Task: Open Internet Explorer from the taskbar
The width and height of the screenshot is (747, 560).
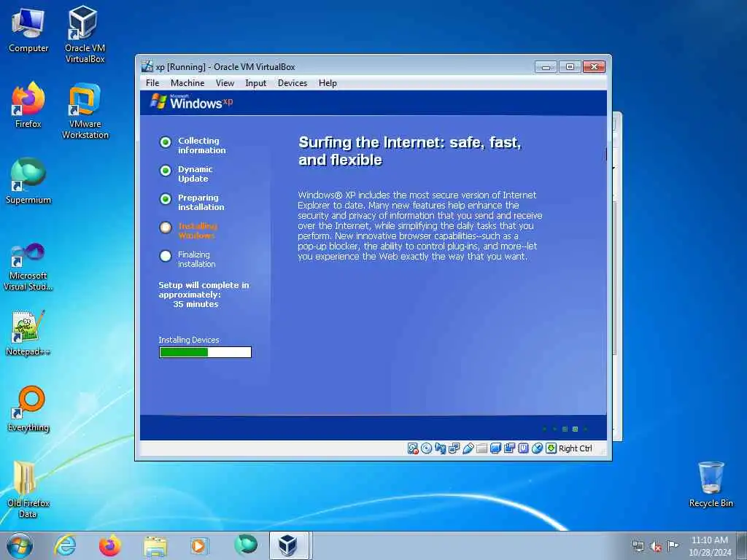Action: [x=65, y=545]
